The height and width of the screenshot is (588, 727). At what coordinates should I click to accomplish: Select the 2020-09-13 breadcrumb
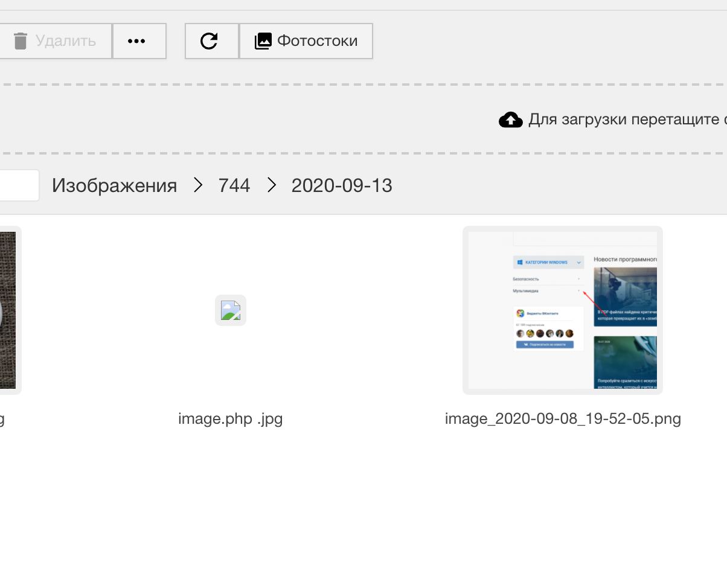click(342, 185)
